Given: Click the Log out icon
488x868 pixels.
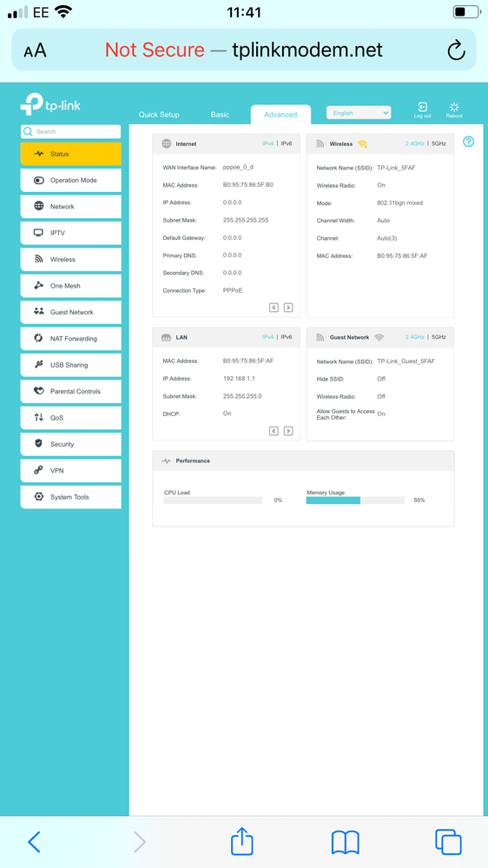Looking at the screenshot, I should point(422,107).
